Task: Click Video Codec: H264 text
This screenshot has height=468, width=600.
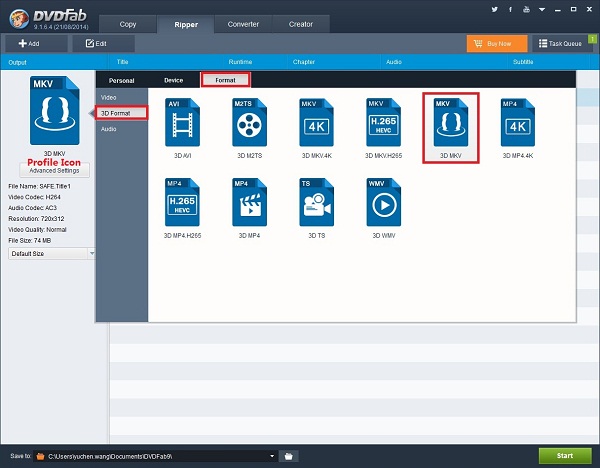Action: (34, 197)
